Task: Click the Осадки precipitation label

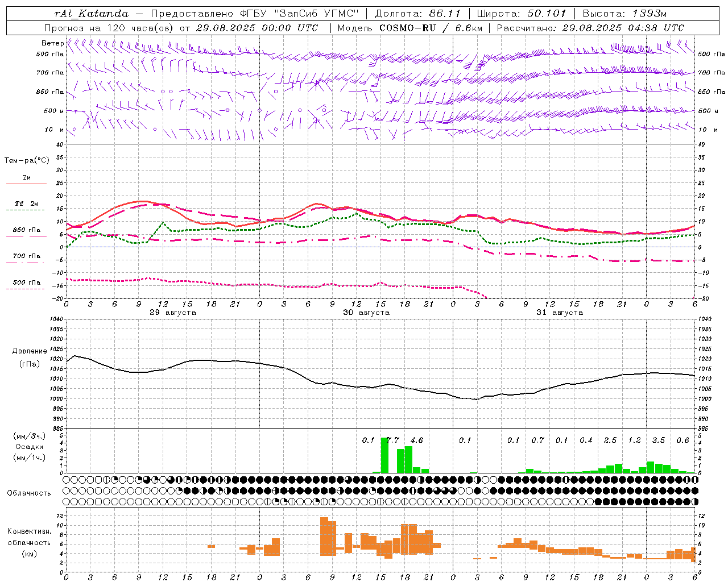Action: (x=30, y=447)
